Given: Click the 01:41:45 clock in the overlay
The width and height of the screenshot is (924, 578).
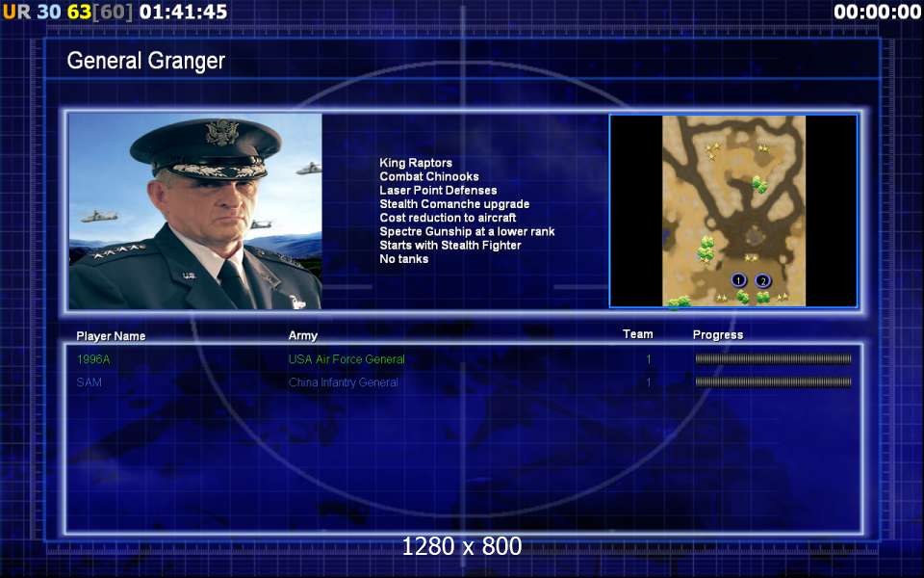Looking at the screenshot, I should click(x=183, y=12).
